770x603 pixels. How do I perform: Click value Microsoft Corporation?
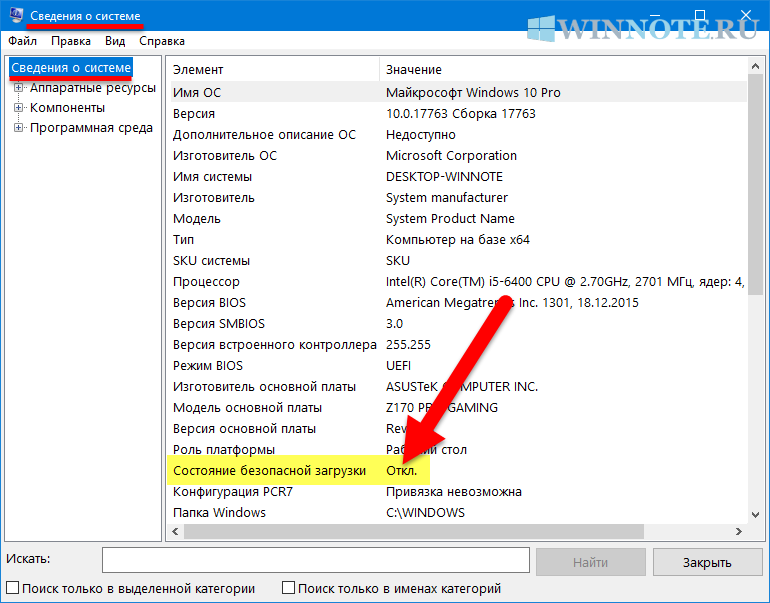click(451, 156)
